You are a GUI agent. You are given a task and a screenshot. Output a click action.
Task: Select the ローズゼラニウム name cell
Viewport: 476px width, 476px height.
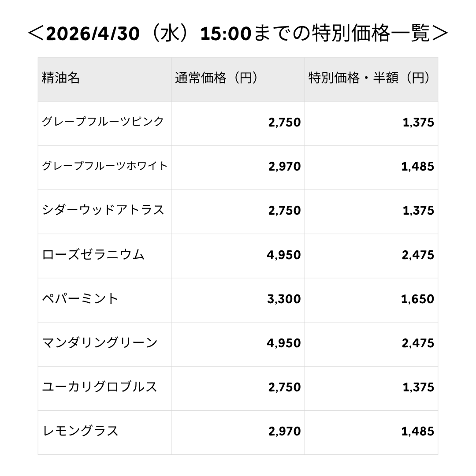click(93, 255)
